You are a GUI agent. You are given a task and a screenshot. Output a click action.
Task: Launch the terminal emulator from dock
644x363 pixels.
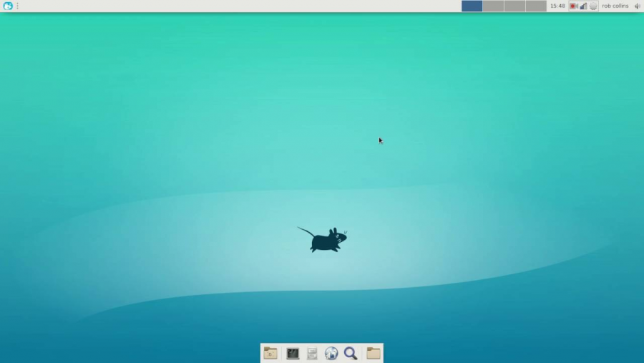pos(293,353)
